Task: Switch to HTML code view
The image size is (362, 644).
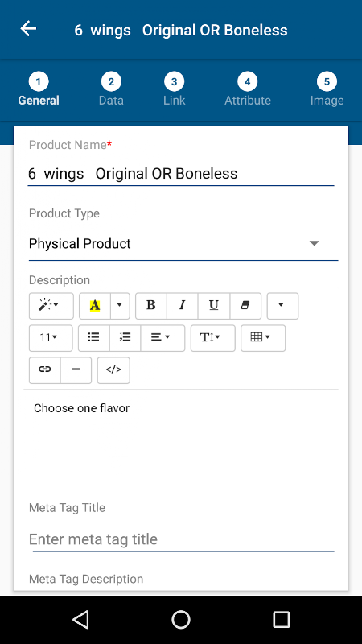Action: [113, 370]
